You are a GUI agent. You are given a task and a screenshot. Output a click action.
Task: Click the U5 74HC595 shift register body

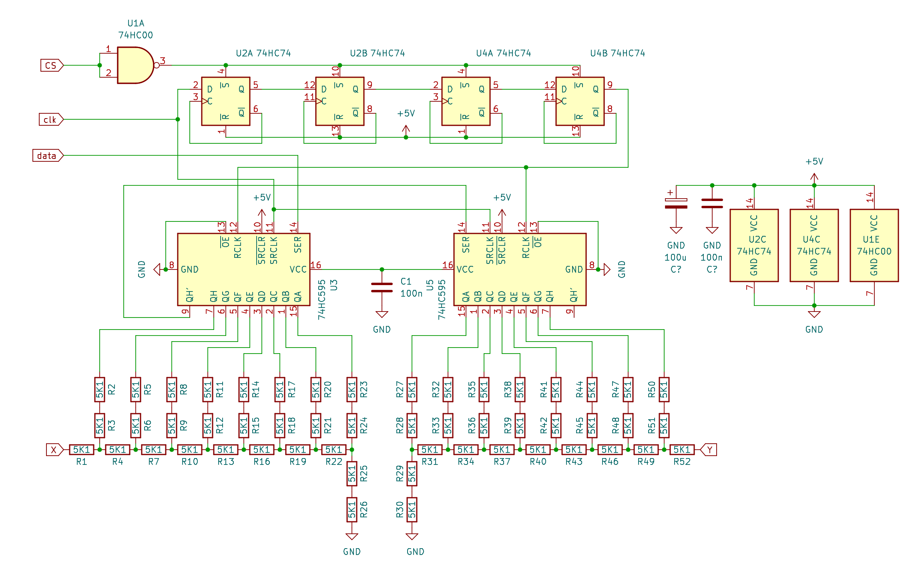pos(520,269)
